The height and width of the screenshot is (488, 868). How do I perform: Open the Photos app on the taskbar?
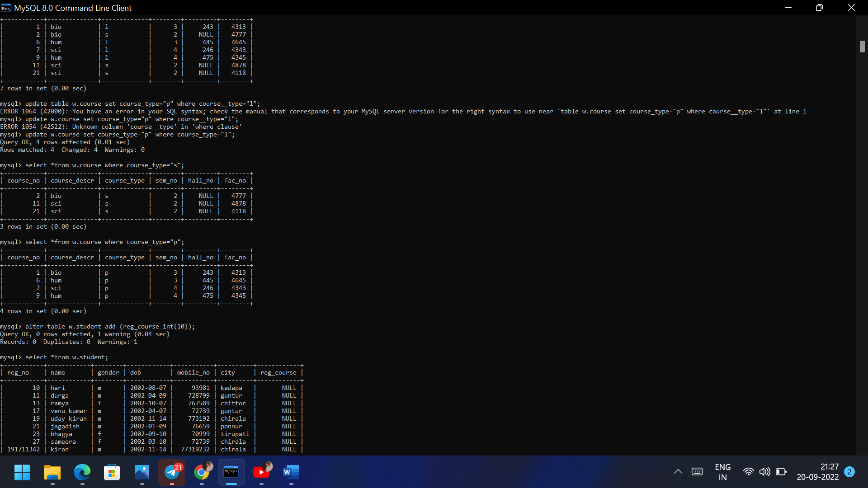(x=142, y=472)
